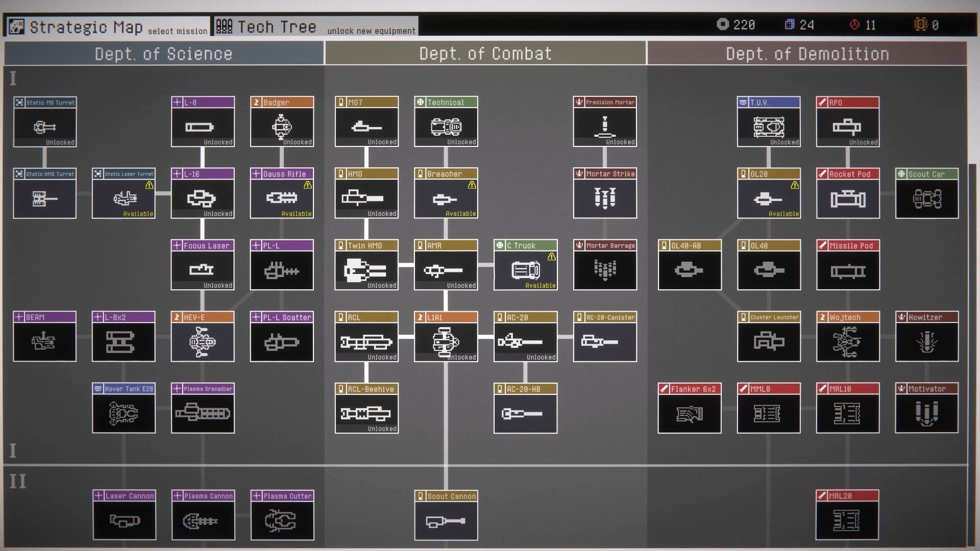The width and height of the screenshot is (980, 551).
Task: Select the Wojtech mech node
Action: [x=847, y=342]
